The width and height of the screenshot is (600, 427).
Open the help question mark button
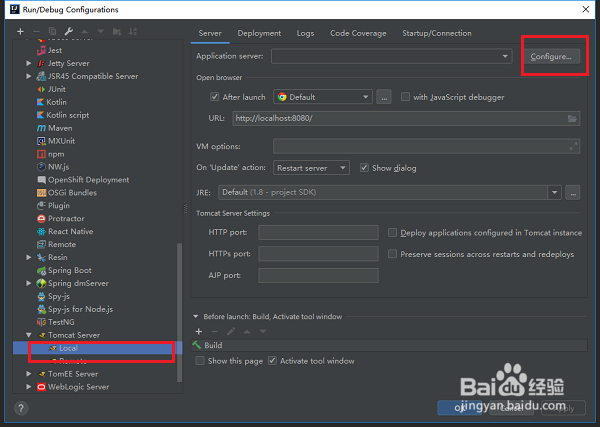[21, 408]
